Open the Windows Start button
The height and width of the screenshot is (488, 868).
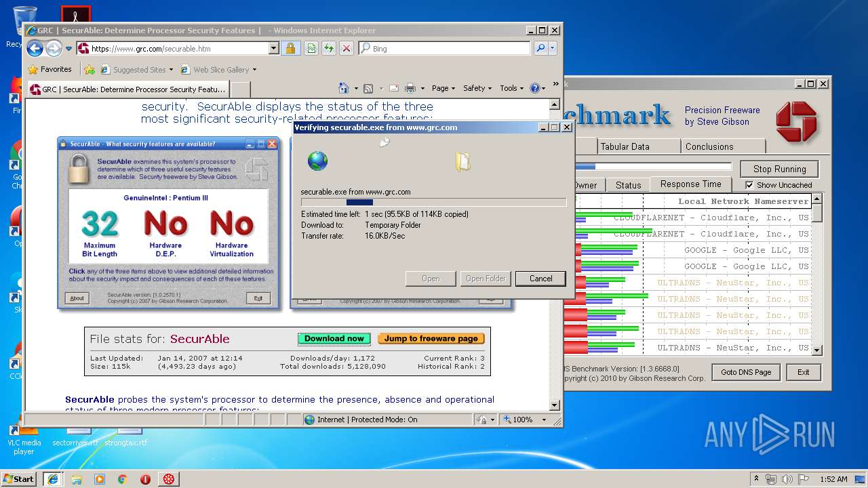coord(19,479)
